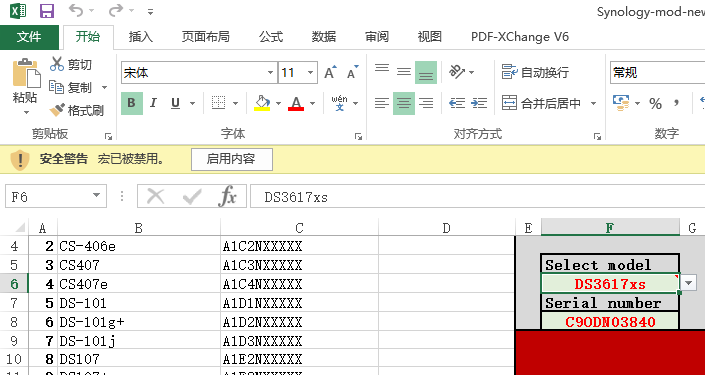Toggle bold formatting
Screen dimensions: 705x375
coord(132,103)
